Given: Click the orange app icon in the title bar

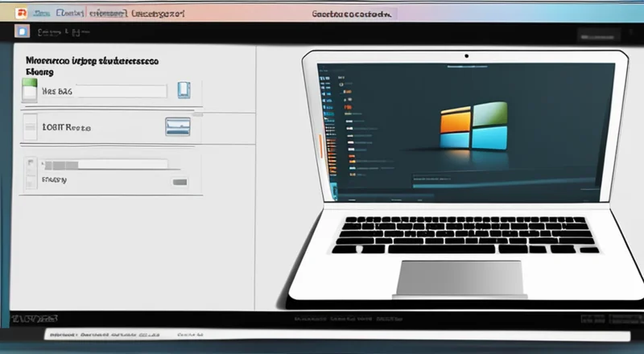Looking at the screenshot, I should click(x=21, y=14).
